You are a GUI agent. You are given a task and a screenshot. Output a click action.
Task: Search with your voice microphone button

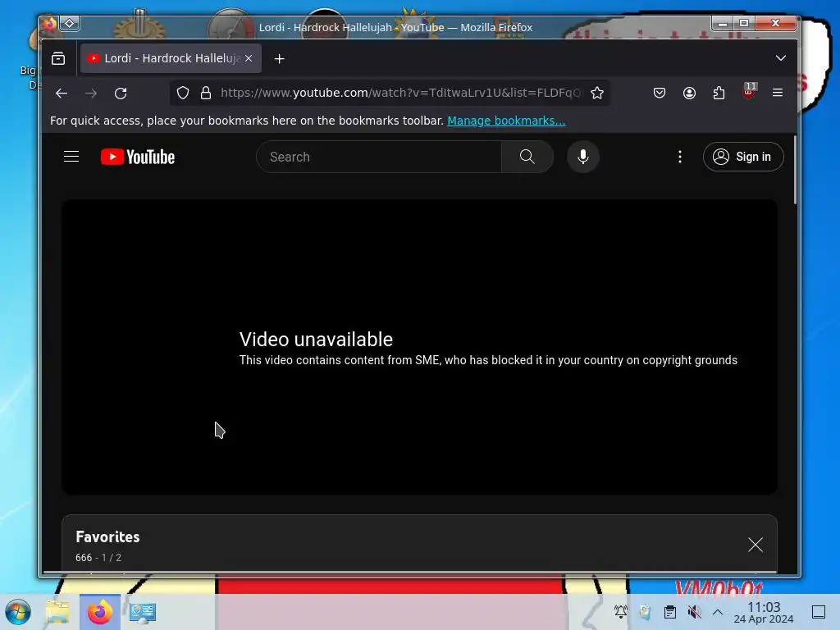coord(583,157)
